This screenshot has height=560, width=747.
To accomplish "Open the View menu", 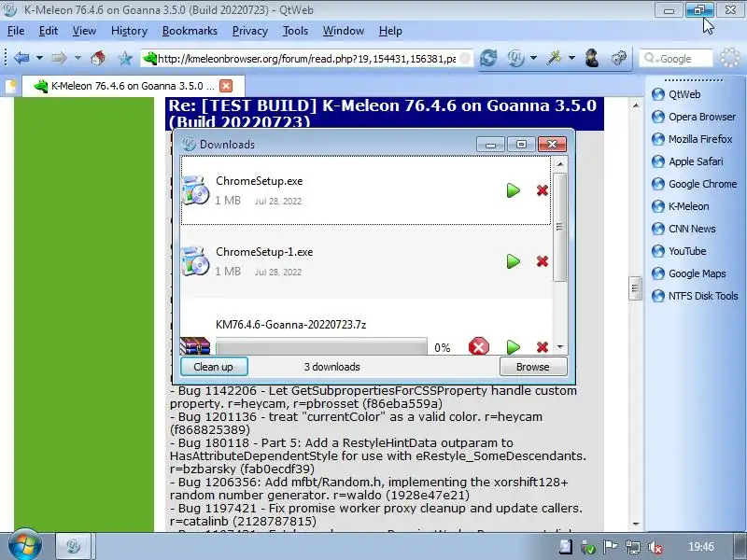I will (84, 31).
